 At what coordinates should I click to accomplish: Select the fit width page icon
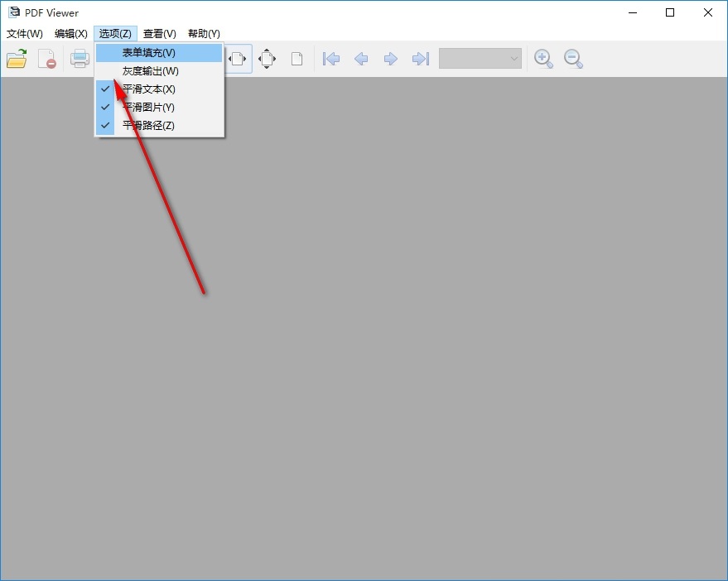click(x=238, y=59)
